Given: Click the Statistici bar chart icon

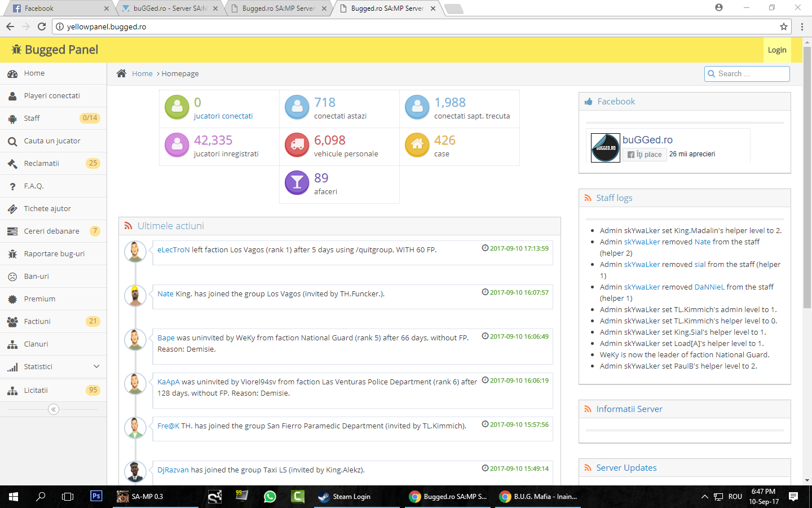Looking at the screenshot, I should [x=12, y=367].
